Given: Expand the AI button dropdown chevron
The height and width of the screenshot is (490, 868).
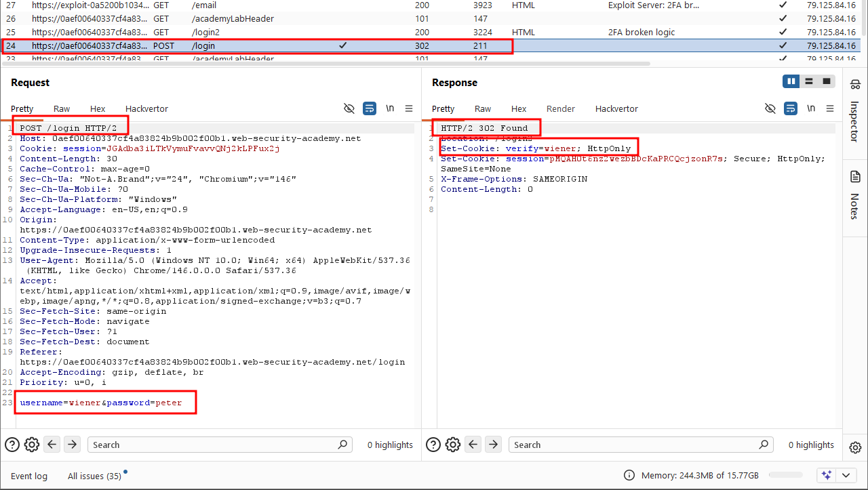Looking at the screenshot, I should tap(845, 475).
